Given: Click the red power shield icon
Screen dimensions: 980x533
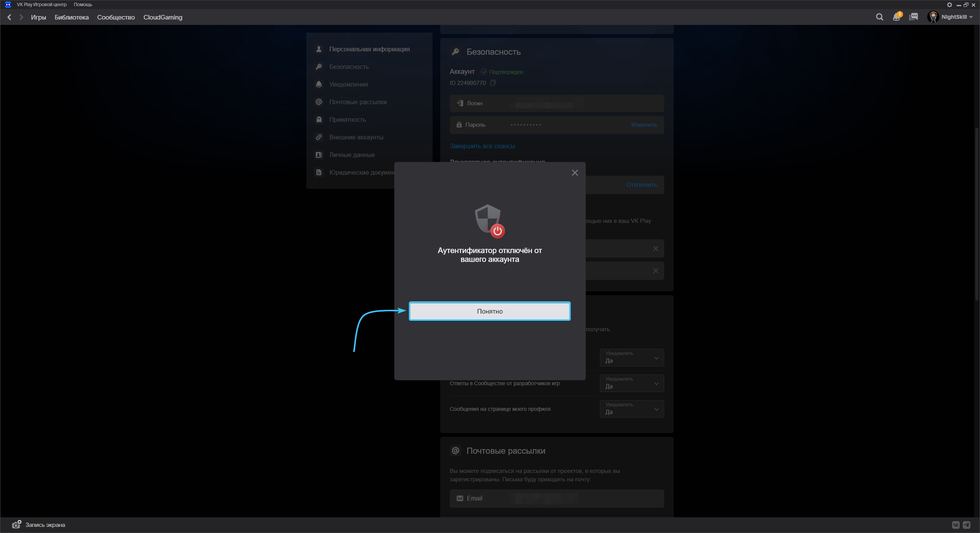Looking at the screenshot, I should 490,221.
